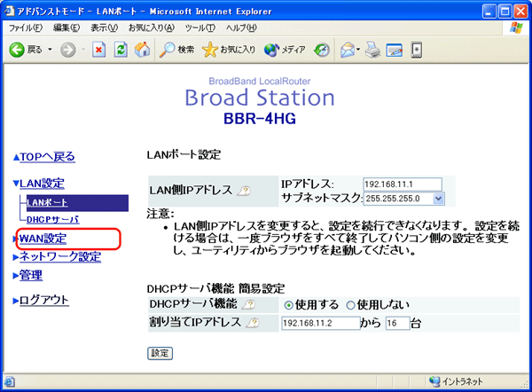This screenshot has height=392, width=532.
Task: Open the Media (メディア) toolbar button
Action: point(285,50)
